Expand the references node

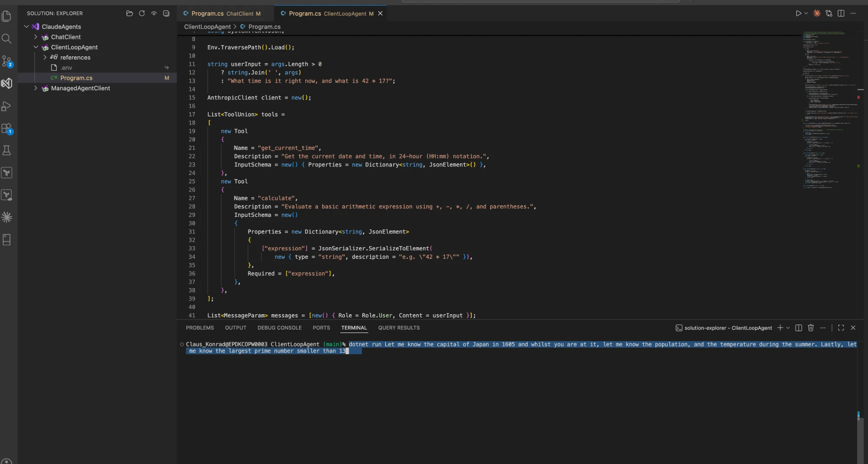point(45,57)
